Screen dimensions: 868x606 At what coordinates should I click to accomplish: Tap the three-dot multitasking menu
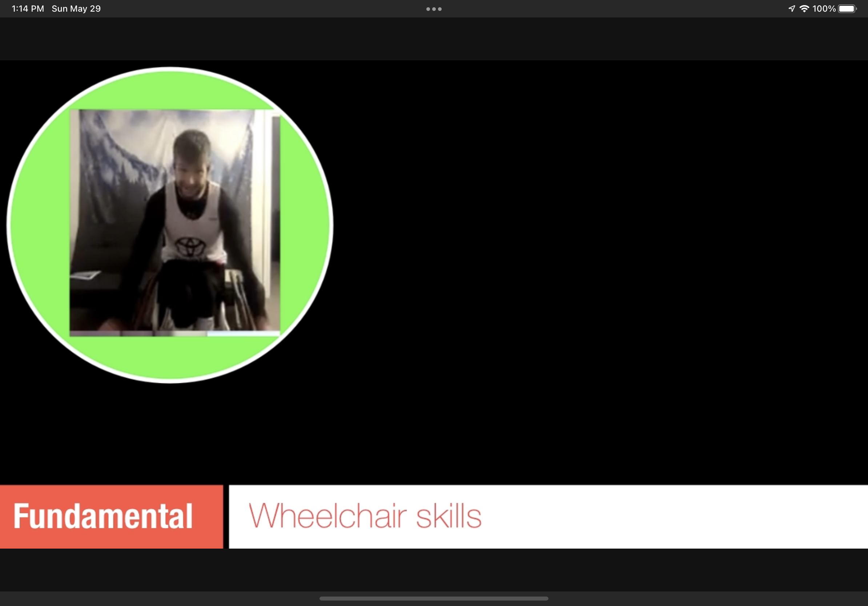point(434,9)
